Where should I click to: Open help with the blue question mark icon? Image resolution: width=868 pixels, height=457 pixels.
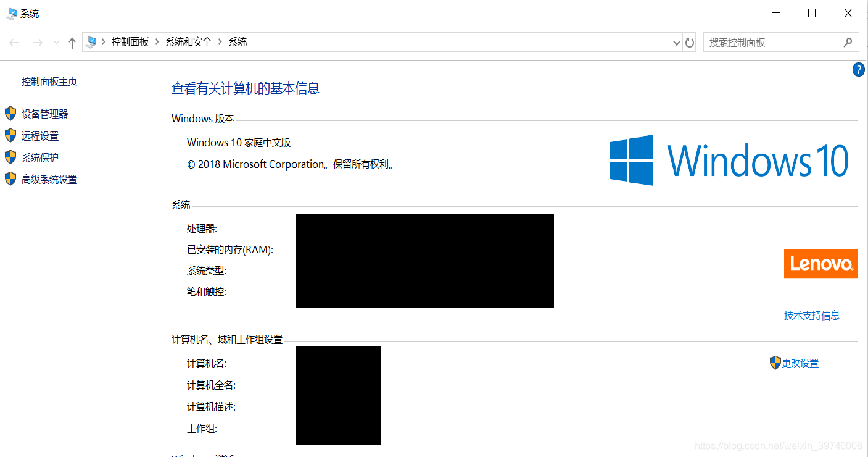point(858,70)
